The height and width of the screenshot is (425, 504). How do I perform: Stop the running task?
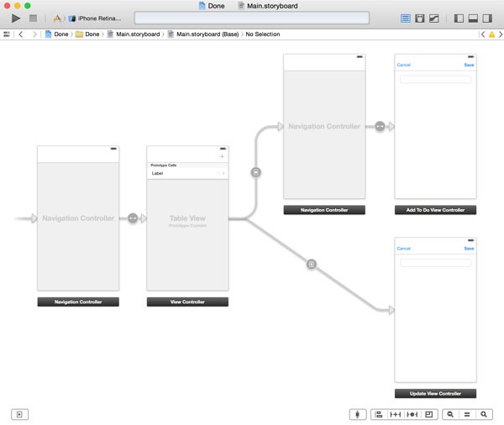pos(33,18)
